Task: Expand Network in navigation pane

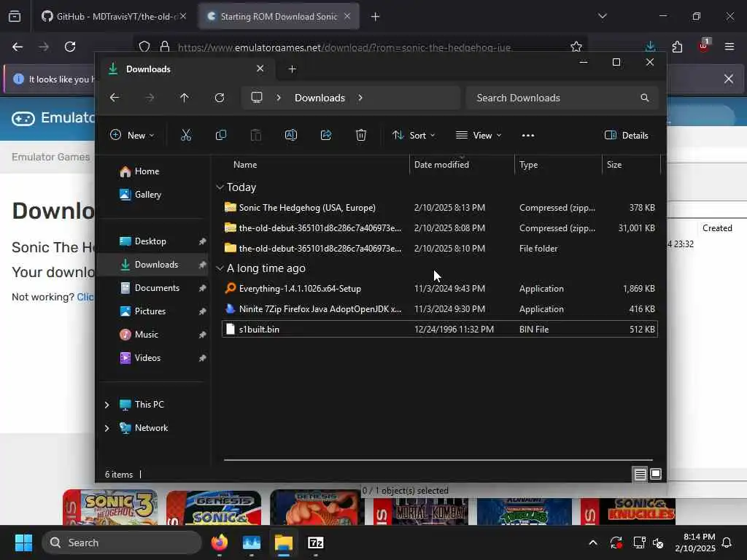Action: tap(107, 427)
